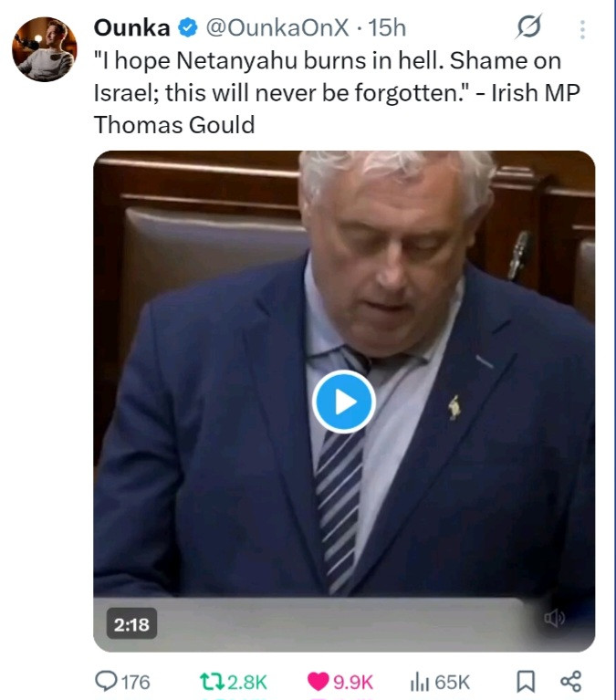Open the three-dot more options menu
This screenshot has height=700, width=616.
[x=582, y=29]
